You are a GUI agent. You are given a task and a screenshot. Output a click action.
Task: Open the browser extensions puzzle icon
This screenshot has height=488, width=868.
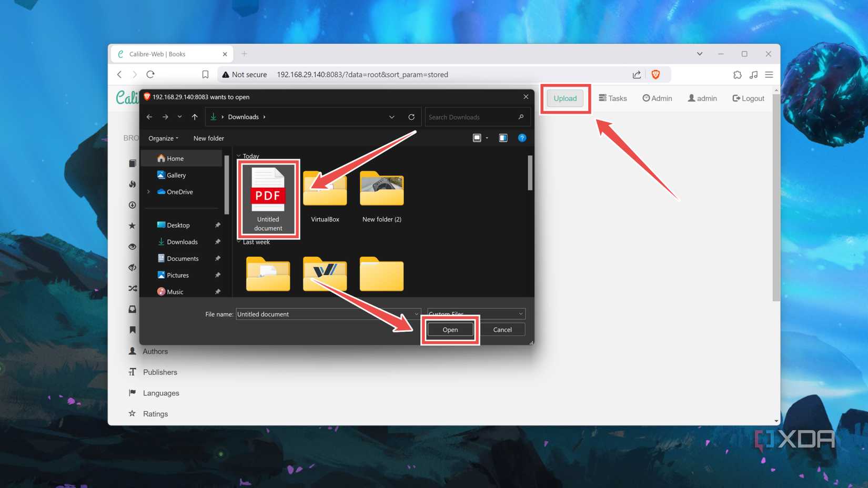point(738,75)
